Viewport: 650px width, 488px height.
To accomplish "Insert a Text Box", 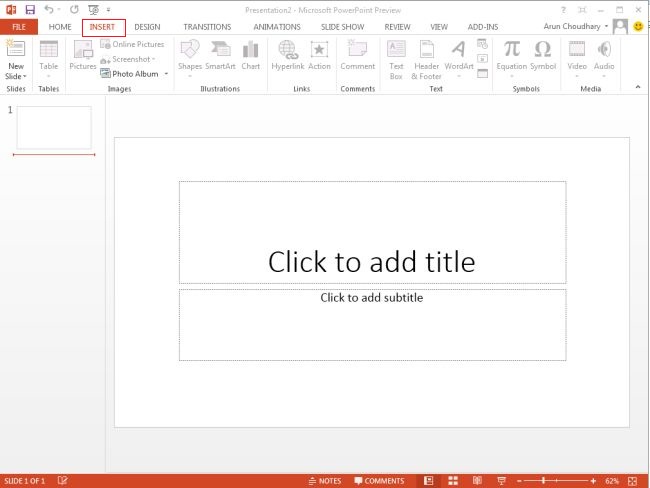I will pyautogui.click(x=396, y=59).
